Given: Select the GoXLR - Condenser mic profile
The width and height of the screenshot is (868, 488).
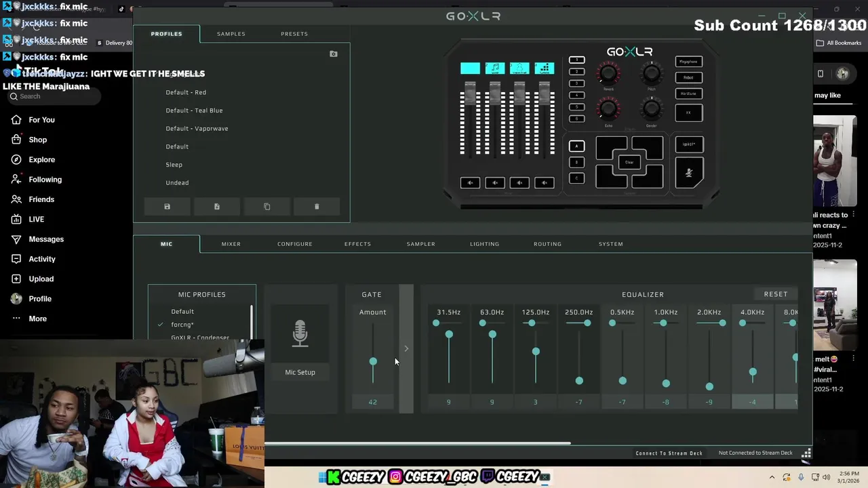Looking at the screenshot, I should (x=200, y=338).
